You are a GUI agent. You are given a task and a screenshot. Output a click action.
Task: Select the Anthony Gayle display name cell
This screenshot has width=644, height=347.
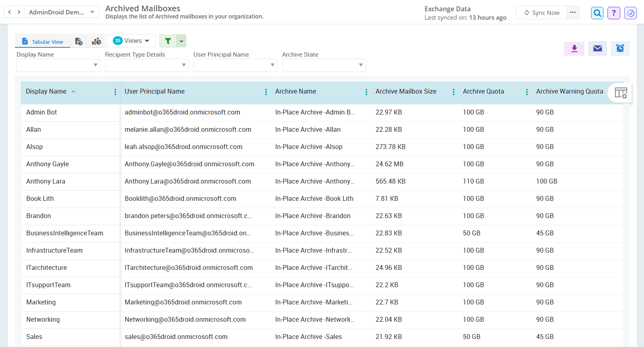(47, 164)
